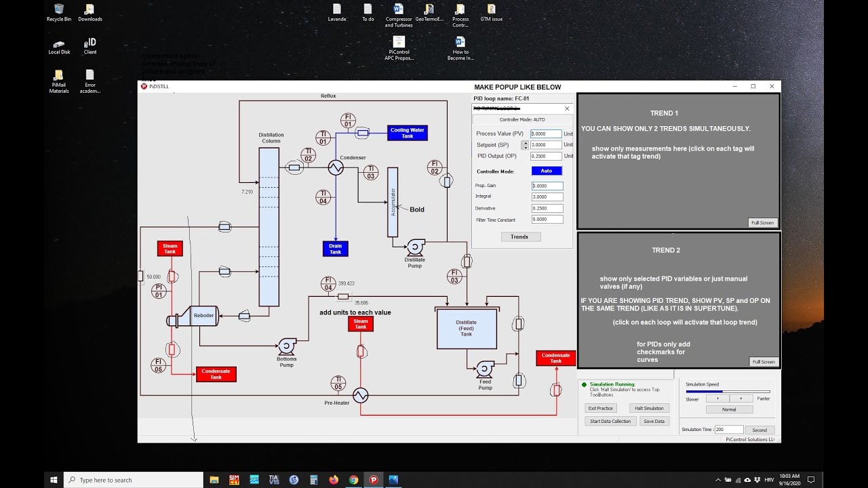The height and width of the screenshot is (488, 868).
Task: Click the Filter Time Constant field
Action: point(547,220)
